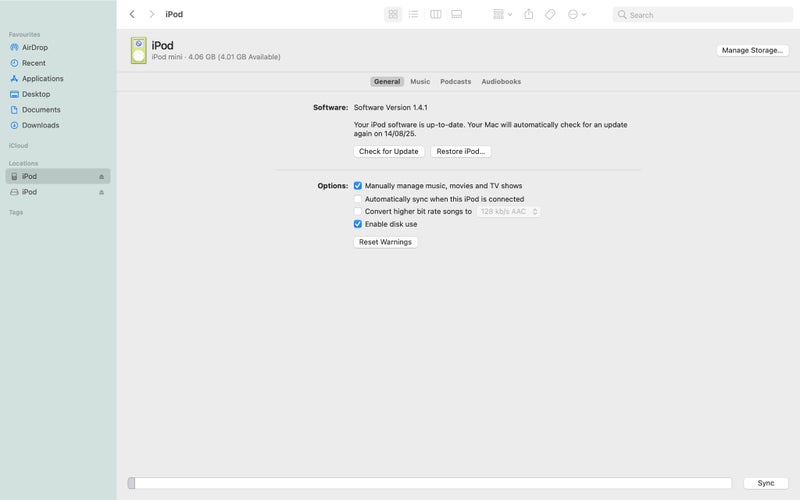Viewport: 800px width, 500px height.
Task: Enable Automatically sync when connected
Action: tap(358, 199)
